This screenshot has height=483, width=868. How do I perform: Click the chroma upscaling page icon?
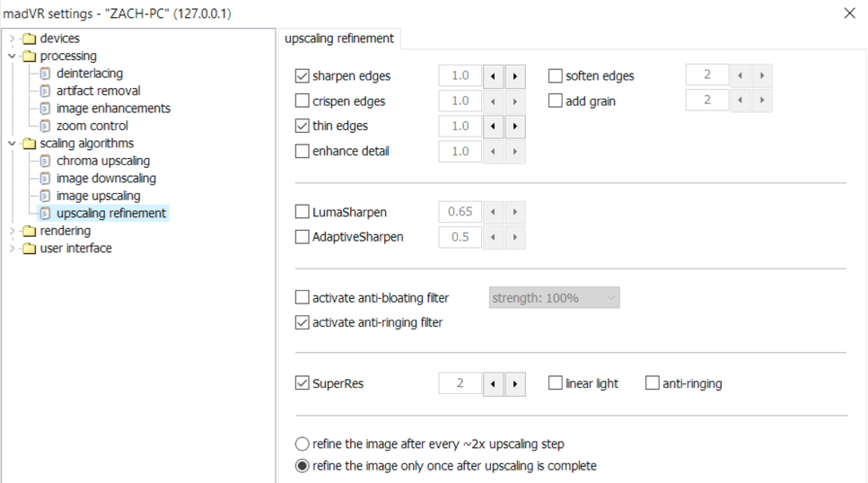(x=45, y=162)
